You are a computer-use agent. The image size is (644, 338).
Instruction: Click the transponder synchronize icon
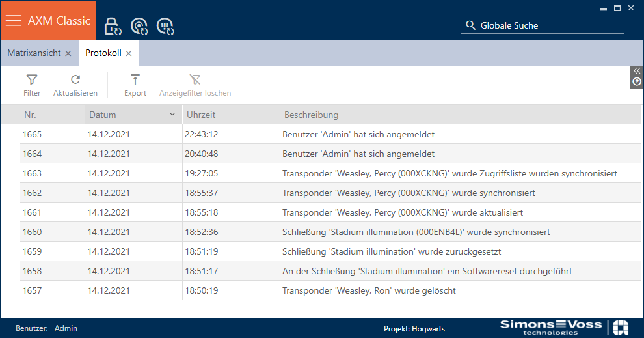[x=139, y=26]
